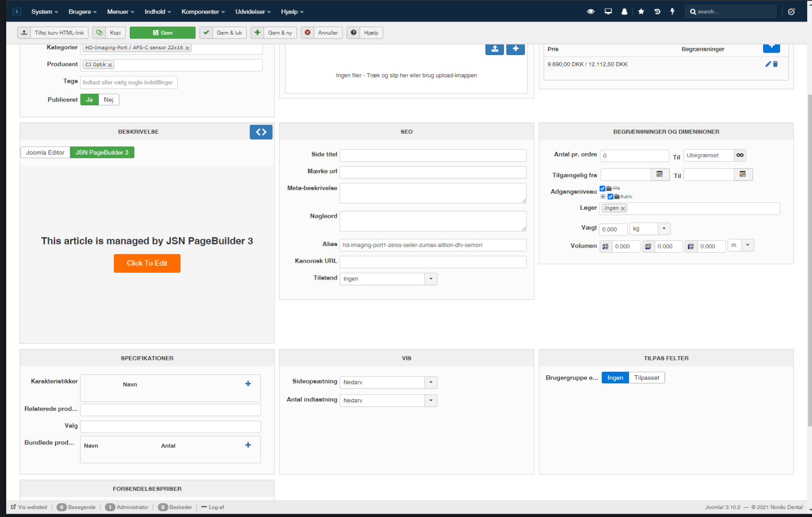This screenshot has width=812, height=517.
Task: Open Vis websted link in footer
Action: (x=29, y=507)
